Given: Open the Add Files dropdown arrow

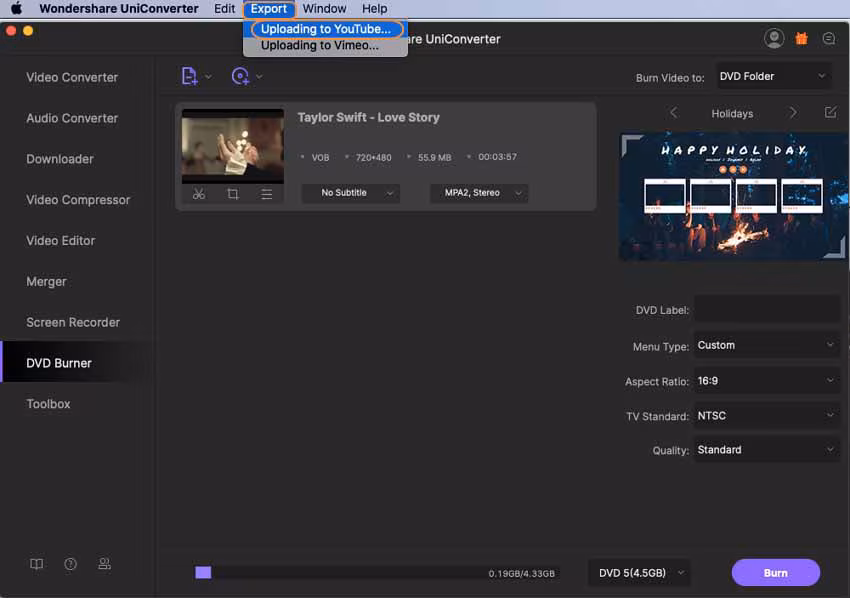Looking at the screenshot, I should click(x=208, y=77).
